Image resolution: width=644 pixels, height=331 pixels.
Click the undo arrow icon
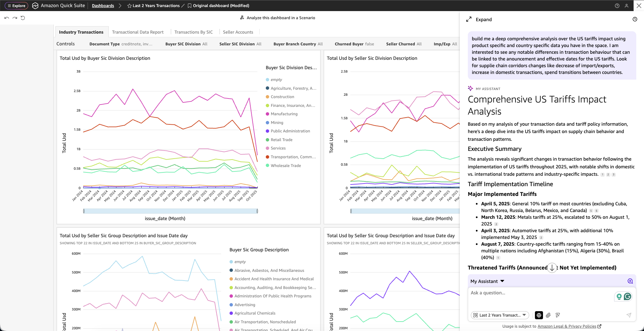point(7,18)
